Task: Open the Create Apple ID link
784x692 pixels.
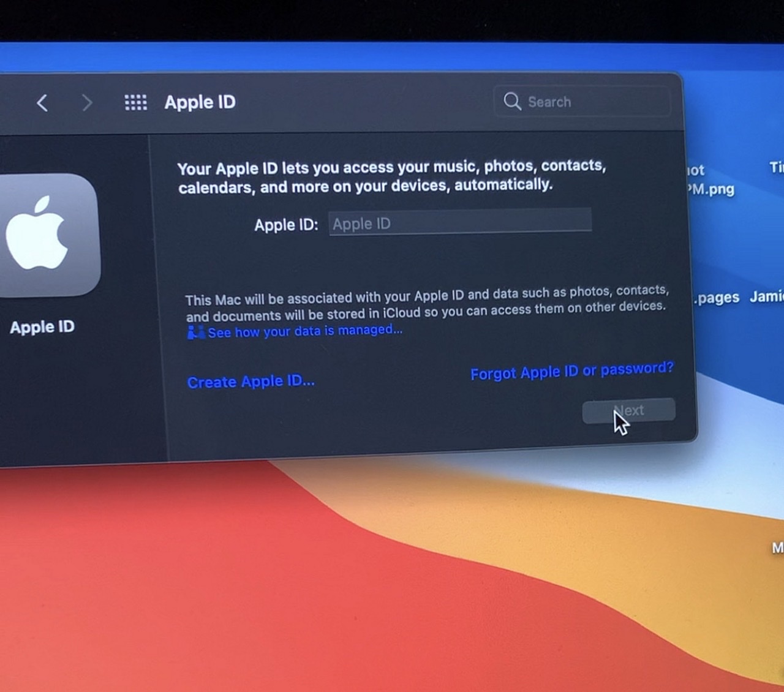Action: pyautogui.click(x=251, y=381)
